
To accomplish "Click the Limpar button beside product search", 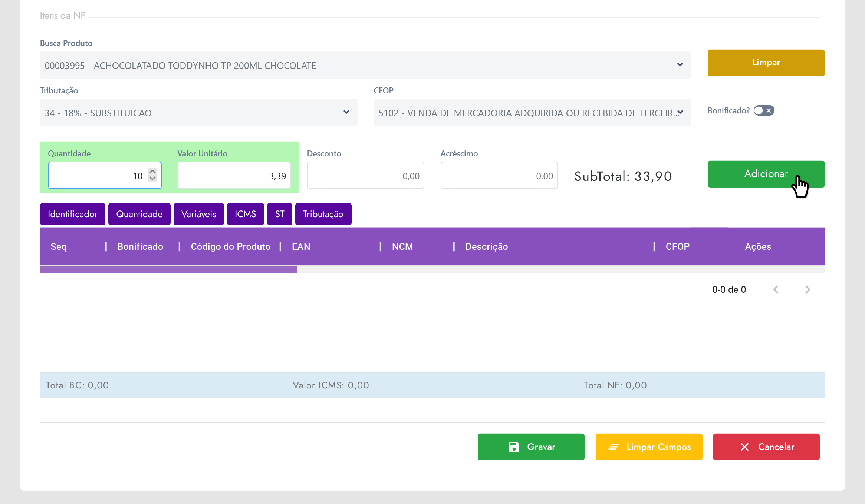I will [x=766, y=63].
